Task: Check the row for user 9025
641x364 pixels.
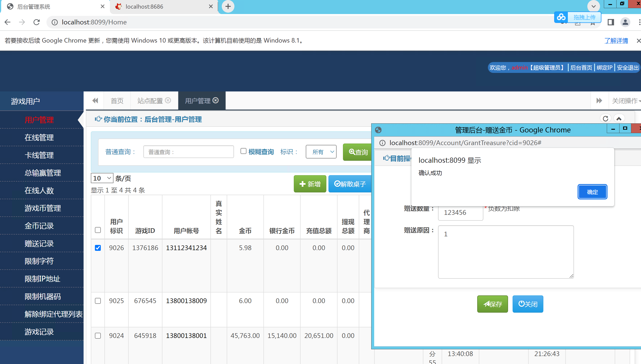Action: [x=98, y=301]
